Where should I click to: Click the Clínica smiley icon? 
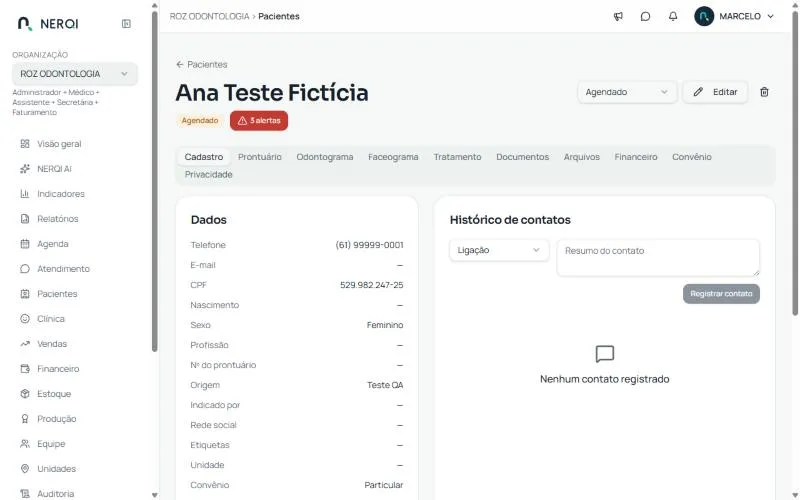pos(24,319)
